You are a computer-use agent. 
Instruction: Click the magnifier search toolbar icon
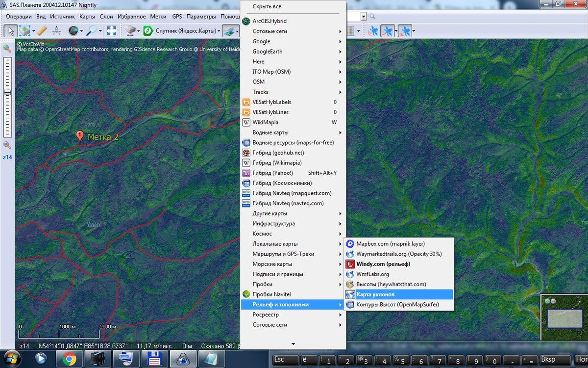tap(92, 31)
